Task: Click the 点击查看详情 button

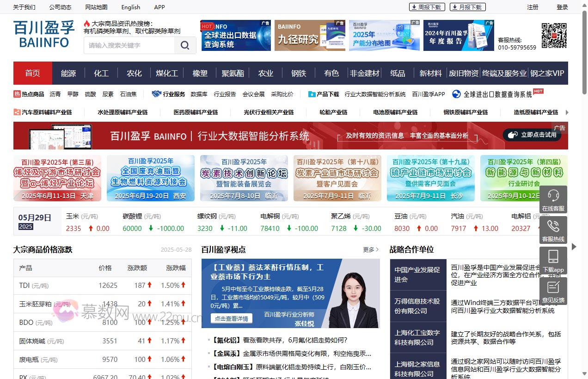Action: (x=231, y=317)
